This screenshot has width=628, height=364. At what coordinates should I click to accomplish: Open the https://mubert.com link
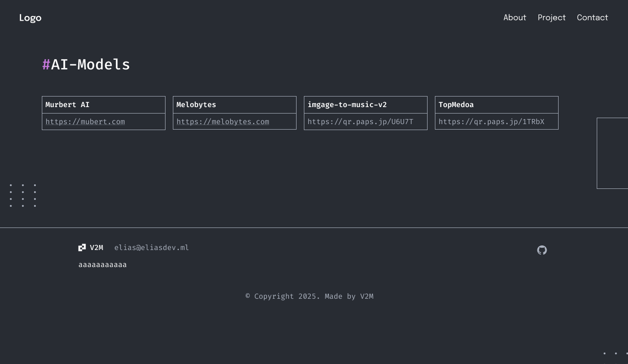(85, 122)
